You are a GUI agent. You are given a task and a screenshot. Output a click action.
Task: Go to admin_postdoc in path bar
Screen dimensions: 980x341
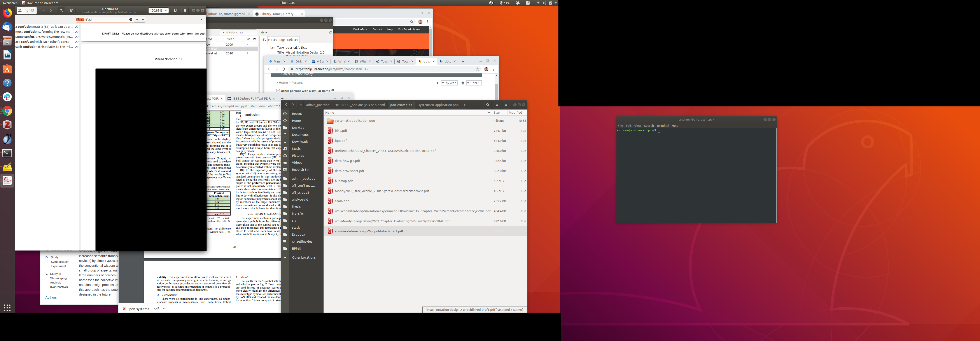tap(317, 105)
